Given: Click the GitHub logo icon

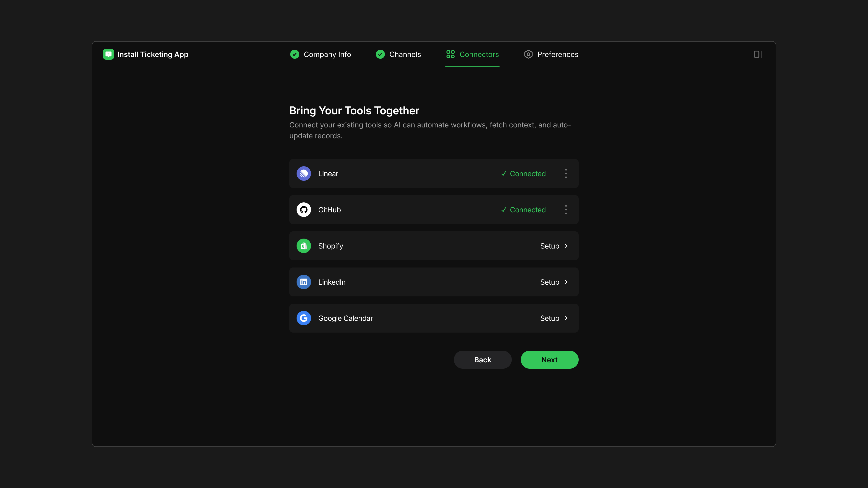Looking at the screenshot, I should (x=304, y=209).
